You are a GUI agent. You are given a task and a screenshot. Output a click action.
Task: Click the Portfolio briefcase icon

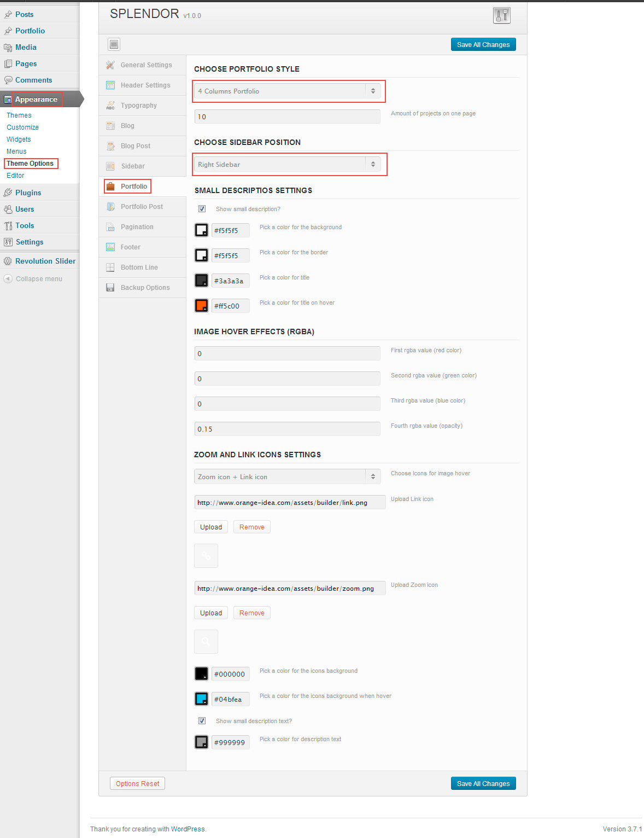[x=110, y=187]
